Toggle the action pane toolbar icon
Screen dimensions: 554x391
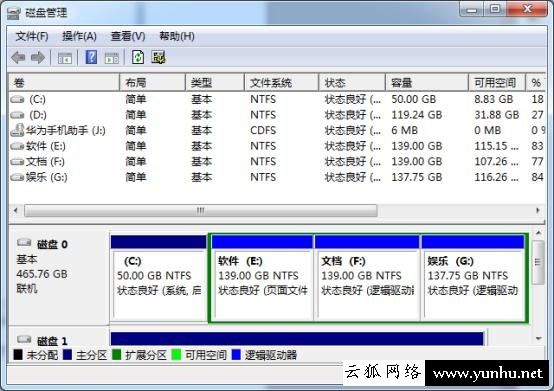[x=112, y=58]
